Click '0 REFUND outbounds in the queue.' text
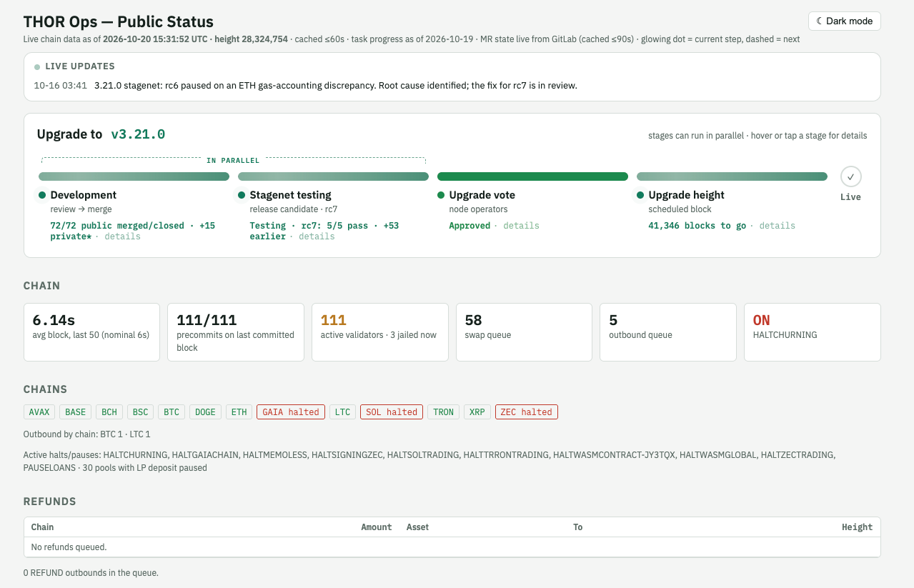The width and height of the screenshot is (914, 588). pyautogui.click(x=91, y=573)
